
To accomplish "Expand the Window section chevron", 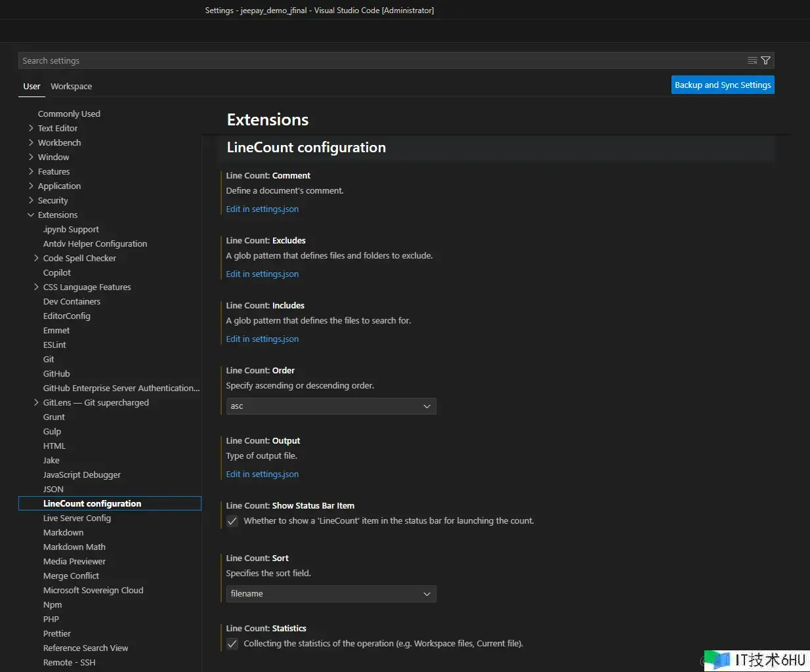I will tap(31, 157).
